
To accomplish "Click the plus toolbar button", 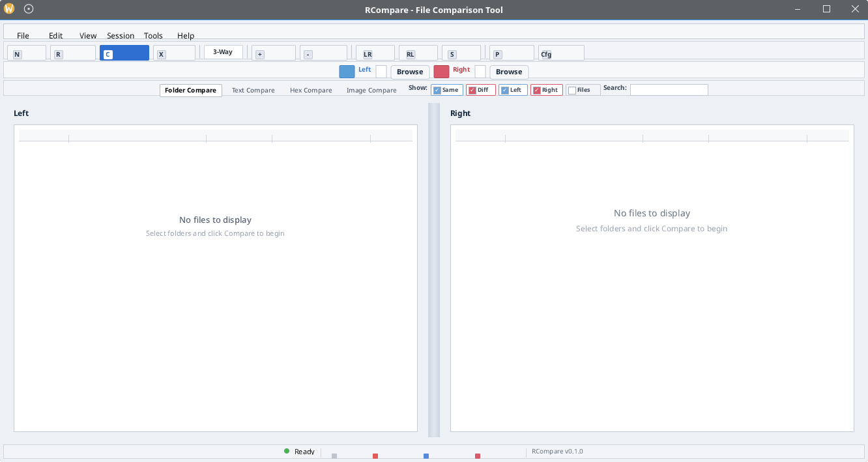I will 274,53.
